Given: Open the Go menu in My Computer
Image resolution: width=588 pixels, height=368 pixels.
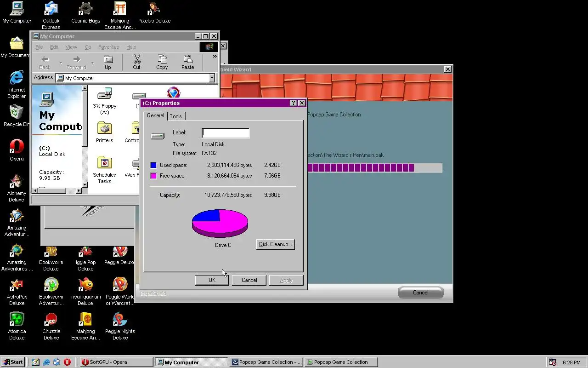Looking at the screenshot, I should (x=88, y=47).
